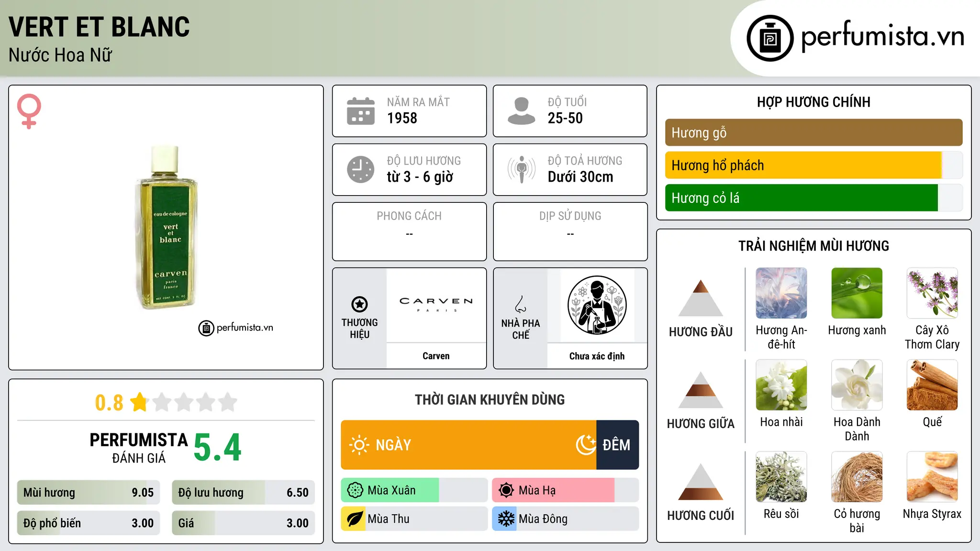Click the small perfumista.vn watermark logo under bottle

point(235,328)
